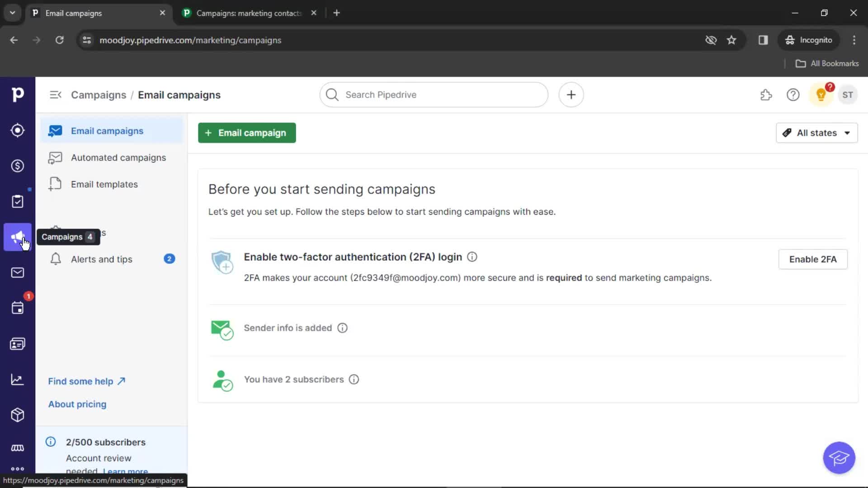
Task: Open About pricing link
Action: 77,404
